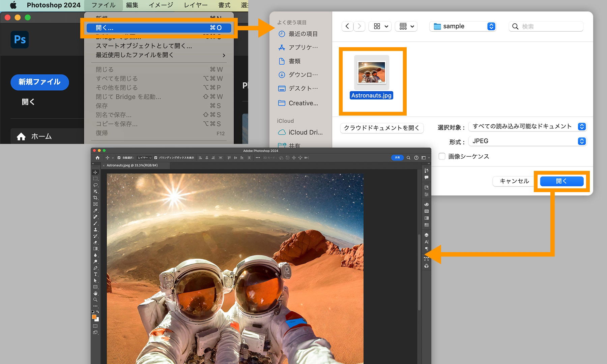Click the search magnifier in Photoshop's options bar
This screenshot has height=364, width=607.
point(408,158)
